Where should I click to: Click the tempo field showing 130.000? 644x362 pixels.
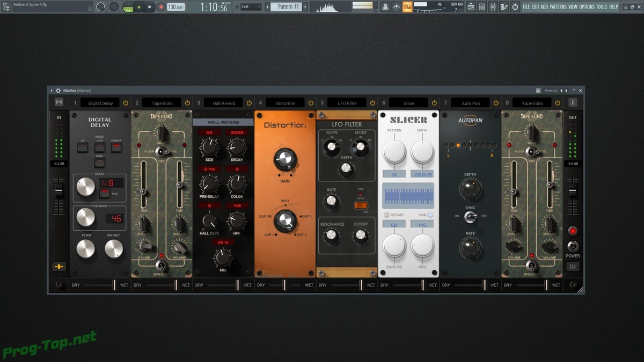175,7
